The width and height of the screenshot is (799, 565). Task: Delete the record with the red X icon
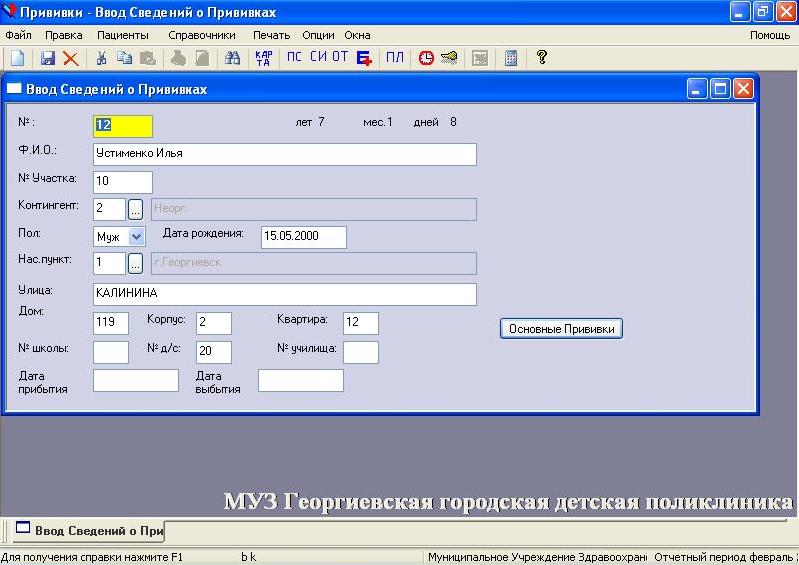click(x=71, y=58)
